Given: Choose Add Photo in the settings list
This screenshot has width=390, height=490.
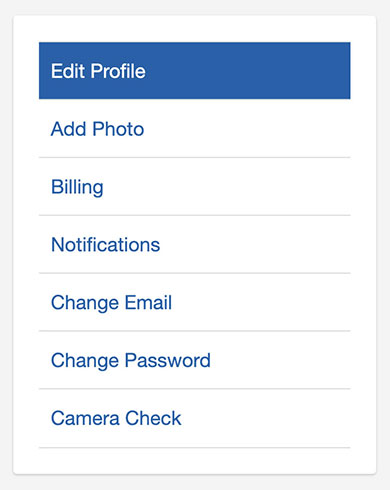Looking at the screenshot, I should (195, 129).
